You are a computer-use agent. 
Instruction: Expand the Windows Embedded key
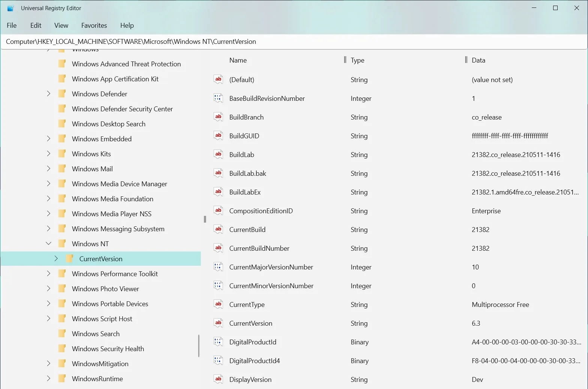tap(48, 139)
